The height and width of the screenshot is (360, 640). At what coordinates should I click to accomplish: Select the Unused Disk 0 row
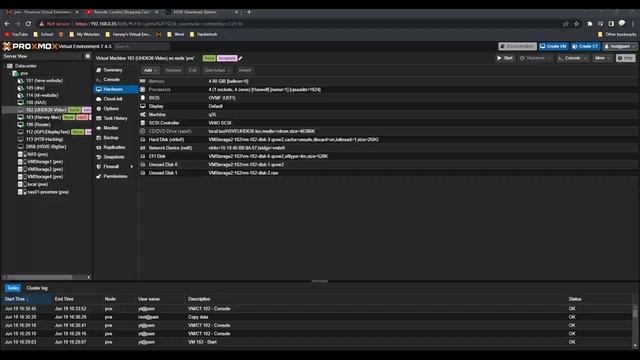pos(389,164)
